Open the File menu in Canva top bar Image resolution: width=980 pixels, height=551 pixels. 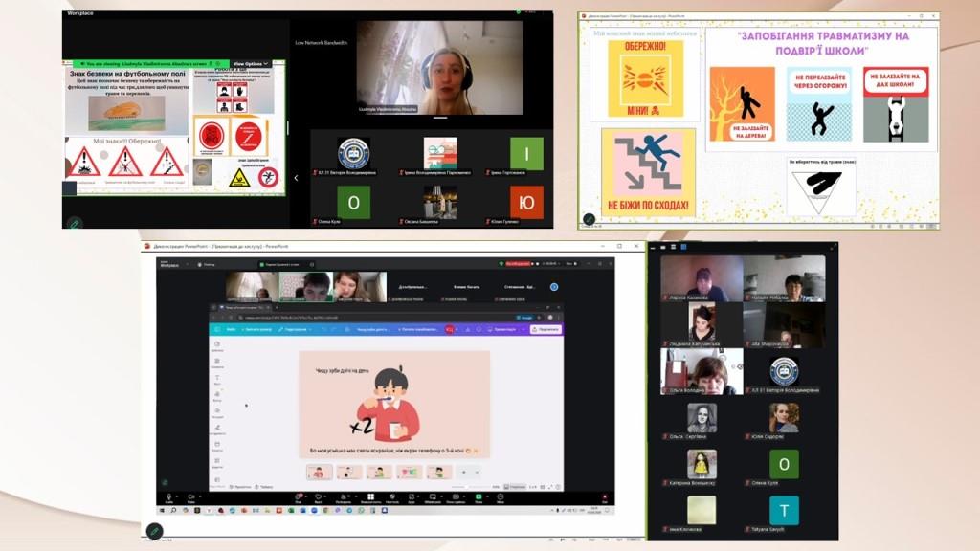232,329
